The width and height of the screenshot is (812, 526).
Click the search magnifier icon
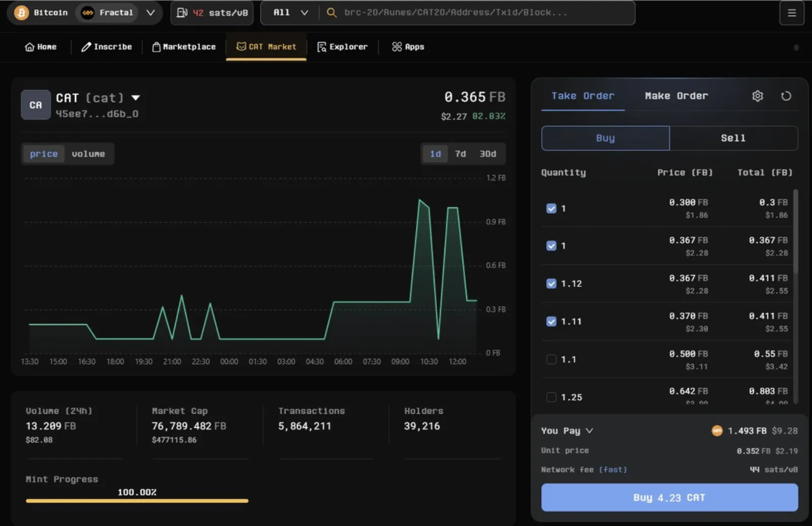click(x=331, y=13)
